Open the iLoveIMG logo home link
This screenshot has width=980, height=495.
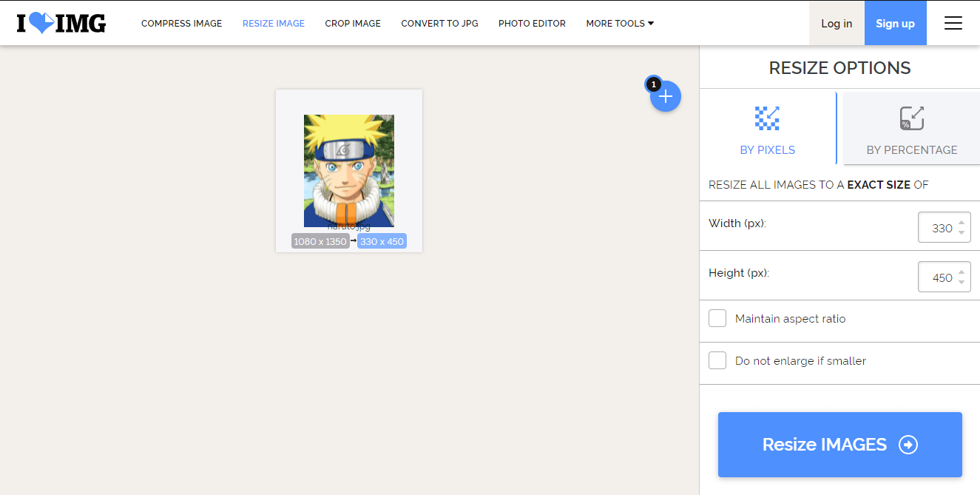pos(61,24)
